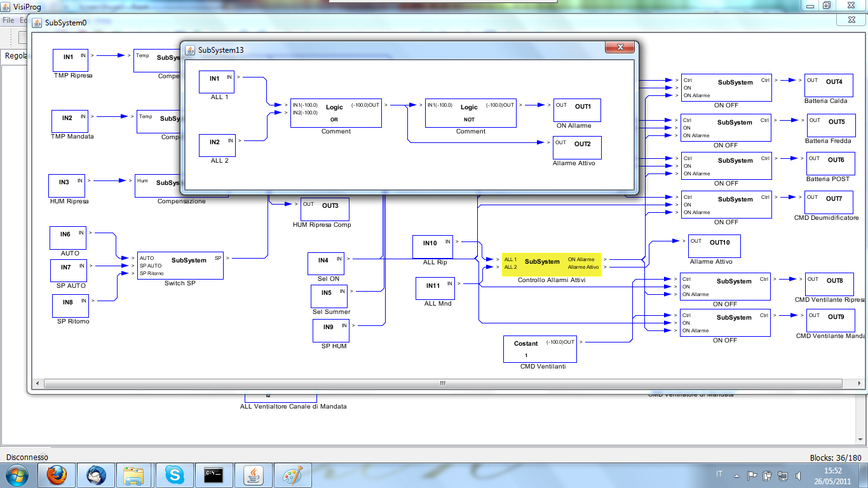Launch Firefox from the taskbar
The image size is (868, 488).
coord(57,475)
